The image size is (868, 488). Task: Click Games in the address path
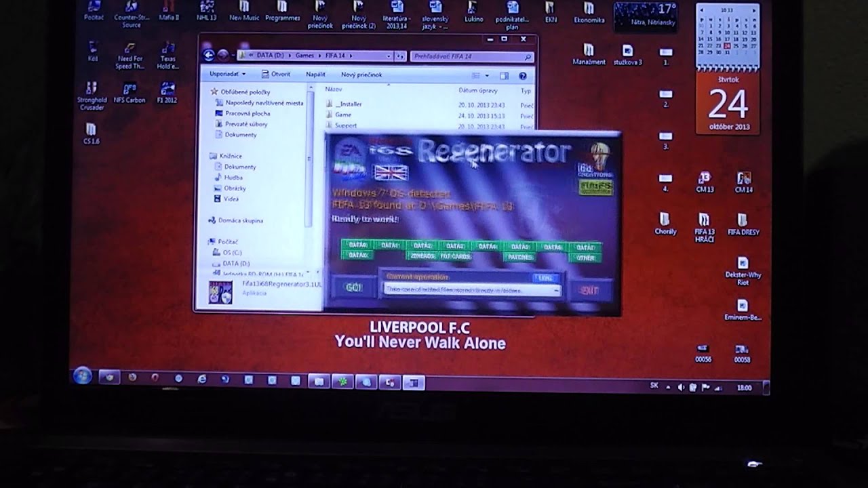pyautogui.click(x=304, y=56)
